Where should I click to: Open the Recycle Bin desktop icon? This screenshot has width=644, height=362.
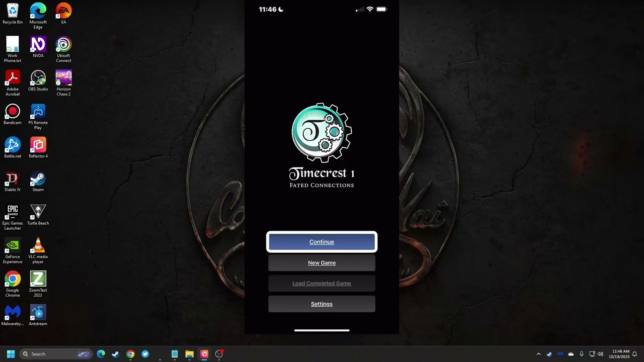13,14
